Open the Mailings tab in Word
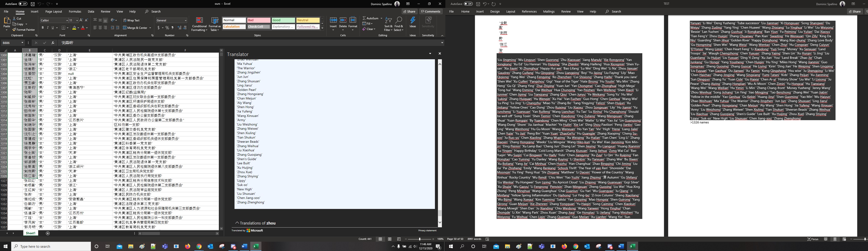 [x=549, y=11]
